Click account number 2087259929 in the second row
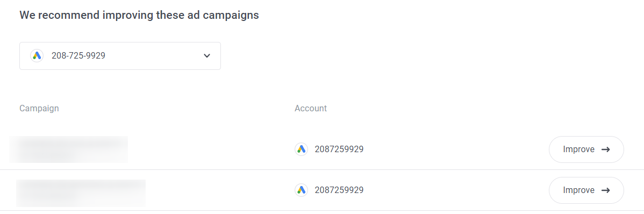 [x=339, y=190]
